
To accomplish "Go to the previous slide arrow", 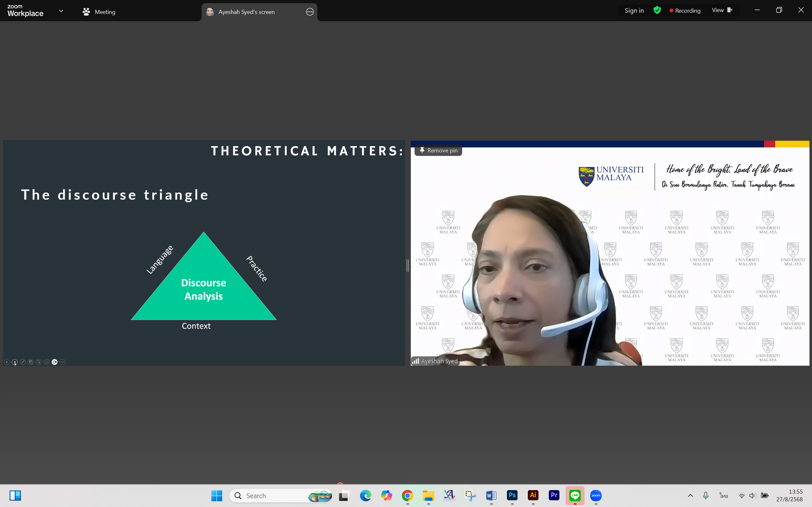I will click(x=7, y=362).
